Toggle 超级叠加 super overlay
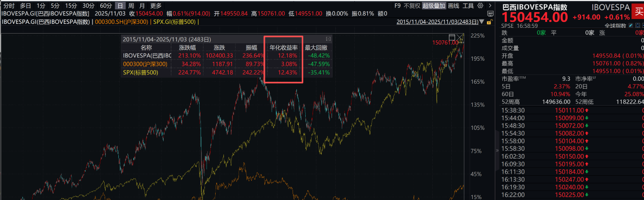Screen dimensions: 644x200 pyautogui.click(x=434, y=6)
